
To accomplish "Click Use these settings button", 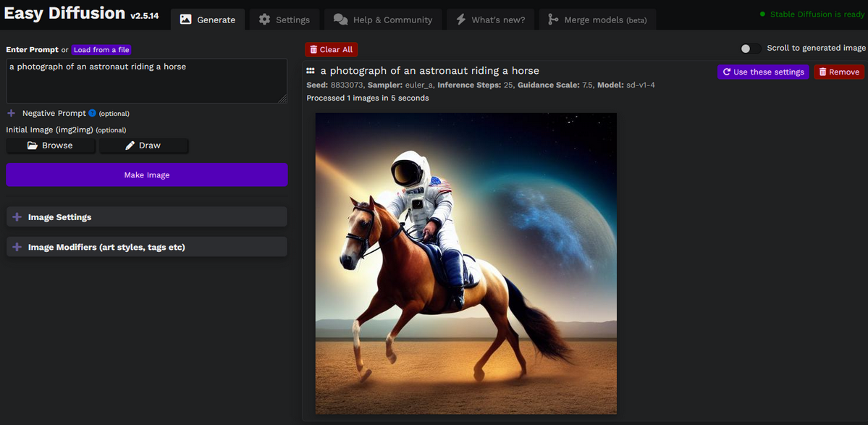I will (762, 72).
